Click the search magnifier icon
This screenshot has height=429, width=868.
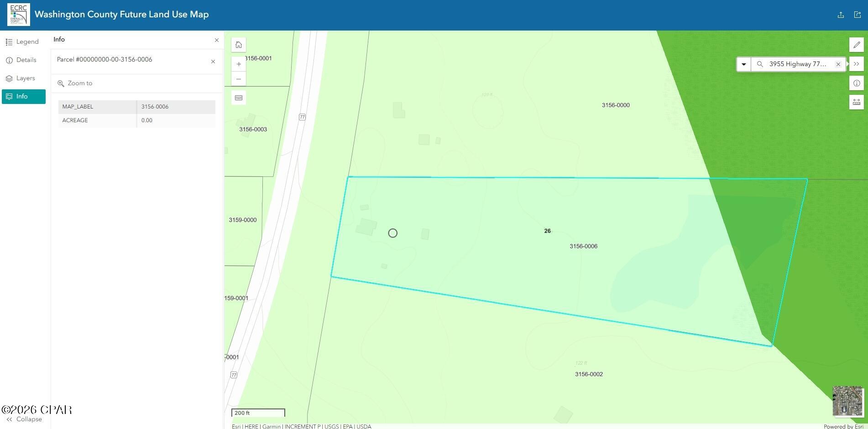point(760,64)
